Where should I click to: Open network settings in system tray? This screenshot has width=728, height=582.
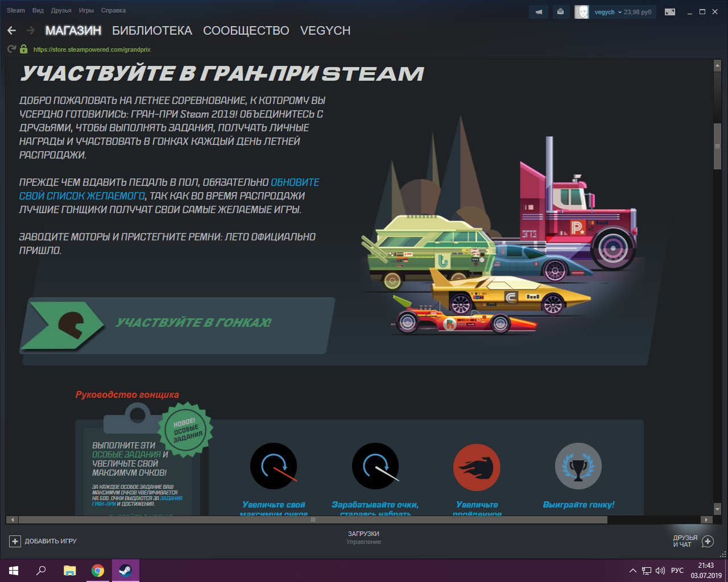click(x=647, y=571)
